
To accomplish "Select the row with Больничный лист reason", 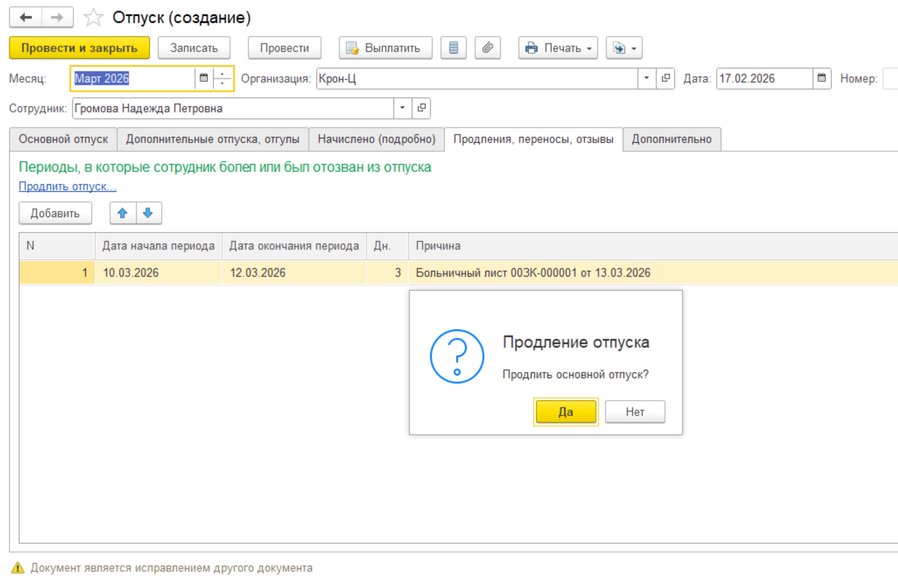I will 532,273.
